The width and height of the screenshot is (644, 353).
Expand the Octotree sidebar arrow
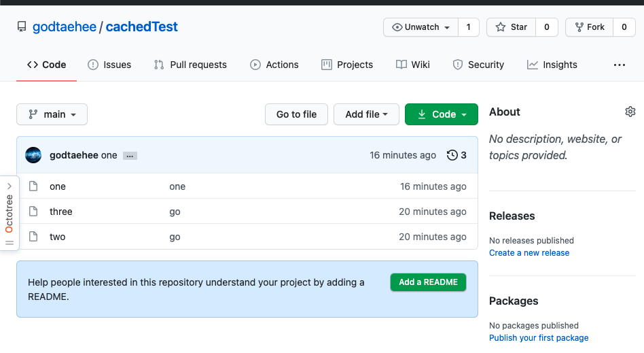(x=9, y=186)
